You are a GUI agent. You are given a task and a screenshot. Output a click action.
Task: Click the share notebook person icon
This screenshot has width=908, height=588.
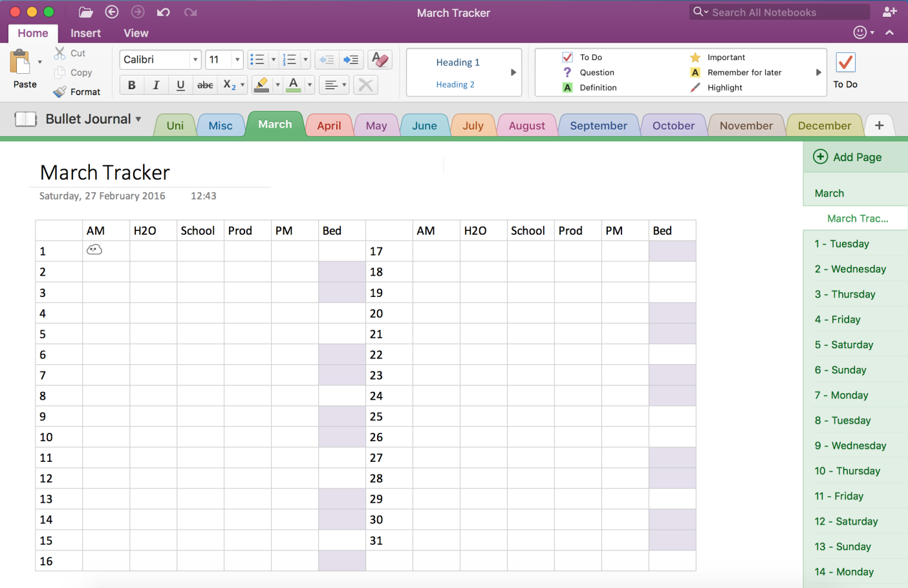(890, 12)
